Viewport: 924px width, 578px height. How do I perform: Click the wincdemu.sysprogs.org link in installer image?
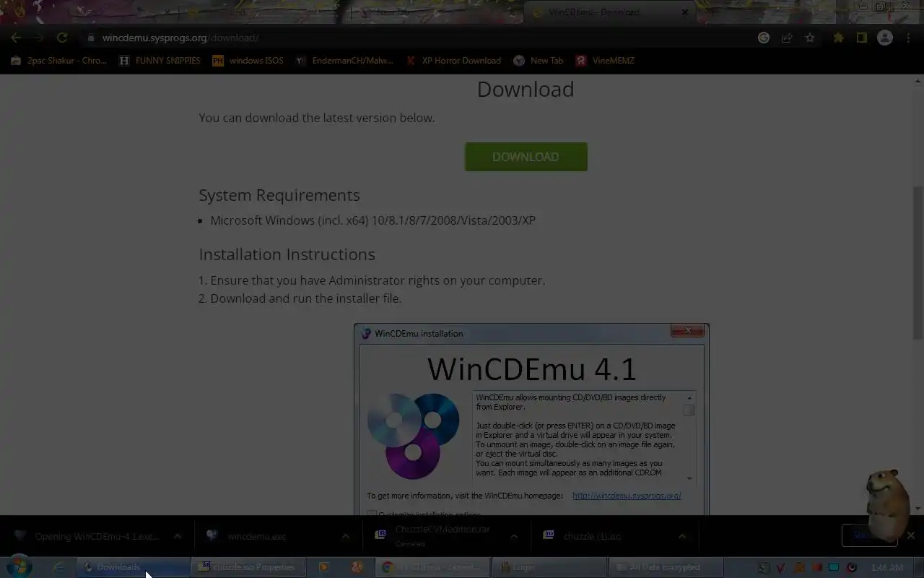627,496
